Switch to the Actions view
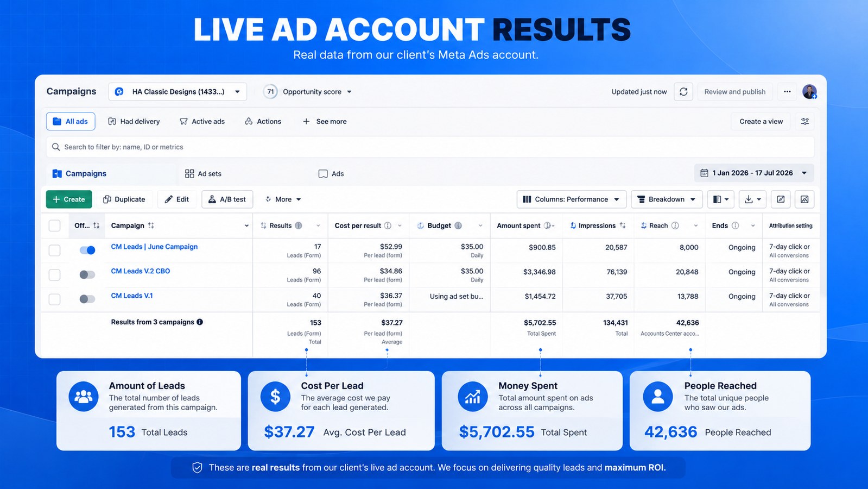 tap(263, 122)
